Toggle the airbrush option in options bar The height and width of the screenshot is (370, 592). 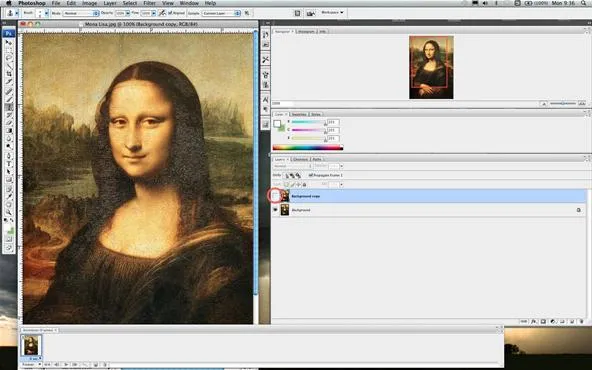[x=162, y=13]
